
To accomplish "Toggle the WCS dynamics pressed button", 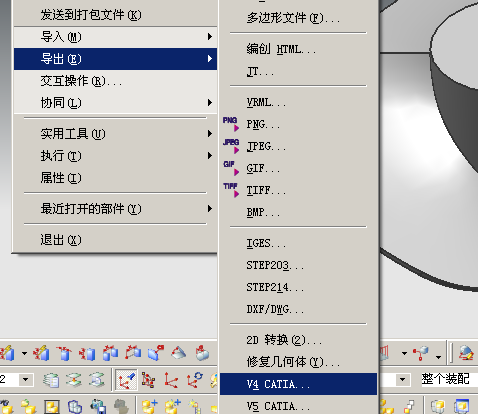I will click(126, 380).
